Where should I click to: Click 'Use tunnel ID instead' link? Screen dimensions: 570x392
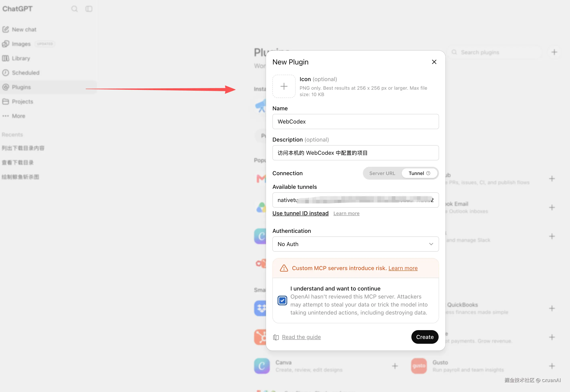(x=300, y=213)
